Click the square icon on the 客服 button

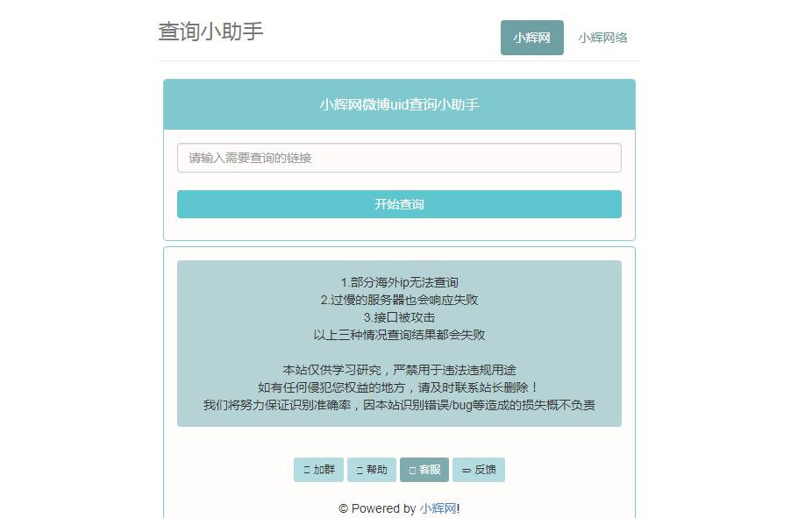click(412, 470)
